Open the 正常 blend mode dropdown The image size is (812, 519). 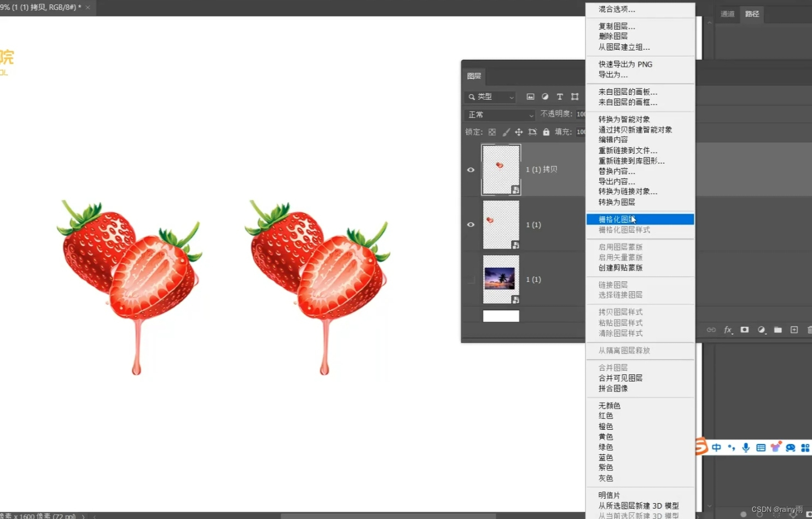[x=500, y=115]
